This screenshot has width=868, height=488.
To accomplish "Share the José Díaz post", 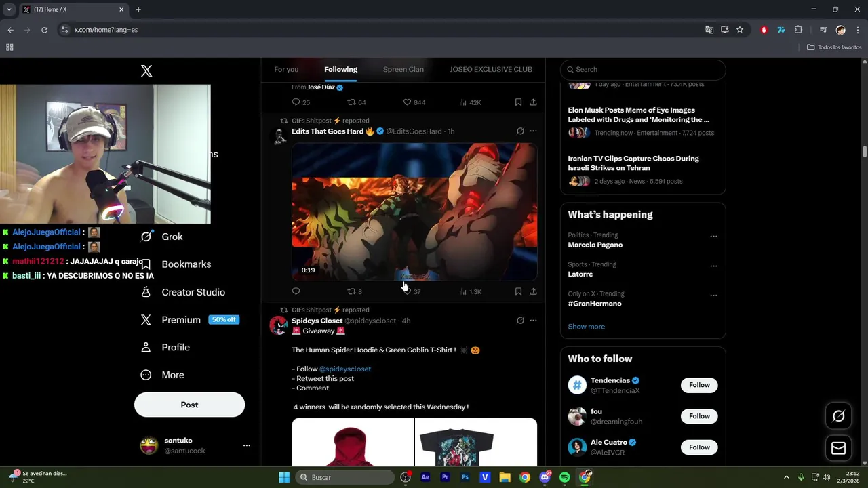I will click(534, 102).
